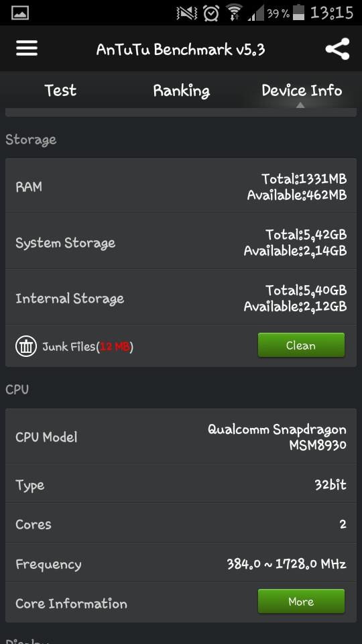
Task: Select the Internal Storage row
Action: click(x=181, y=298)
